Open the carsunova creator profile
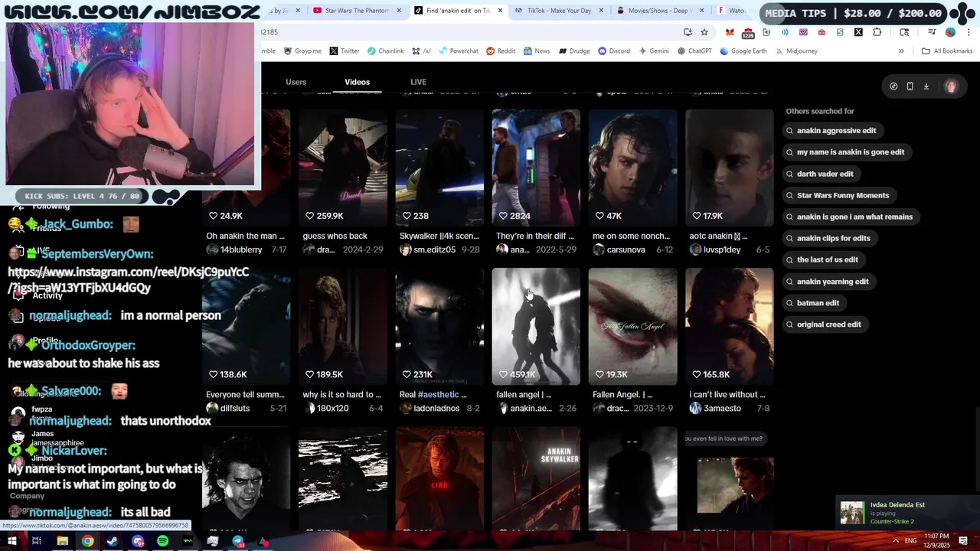Screen dimensions: 980x551 (619, 249)
